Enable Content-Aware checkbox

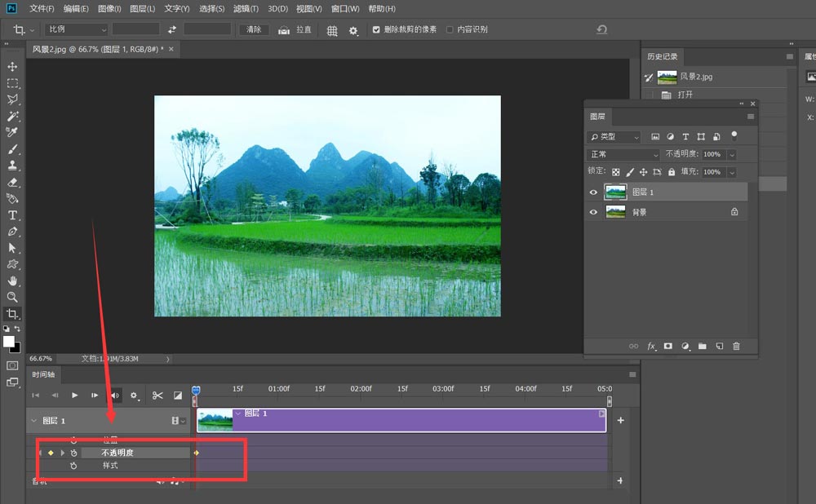tap(450, 29)
